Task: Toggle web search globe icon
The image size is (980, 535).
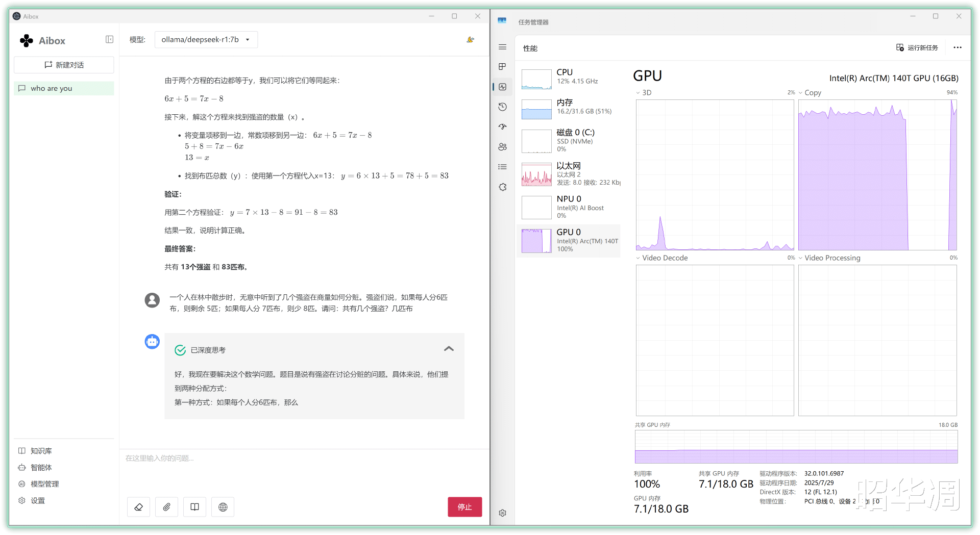Action: coord(223,507)
